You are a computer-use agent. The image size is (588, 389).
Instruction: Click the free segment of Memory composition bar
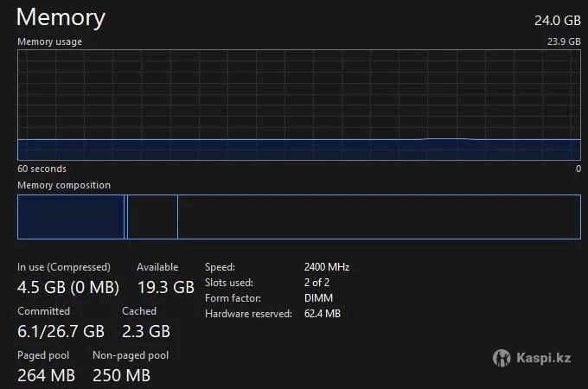378,216
